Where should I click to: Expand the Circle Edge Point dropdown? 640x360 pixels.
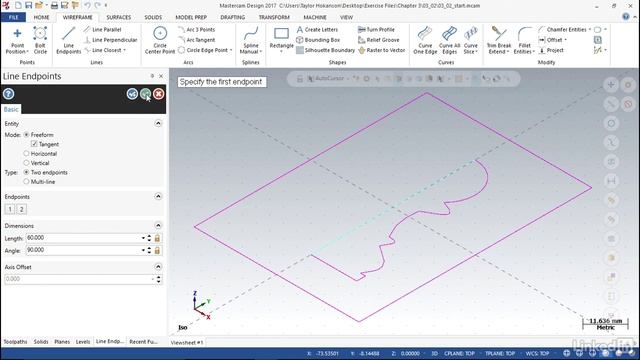tap(231, 50)
